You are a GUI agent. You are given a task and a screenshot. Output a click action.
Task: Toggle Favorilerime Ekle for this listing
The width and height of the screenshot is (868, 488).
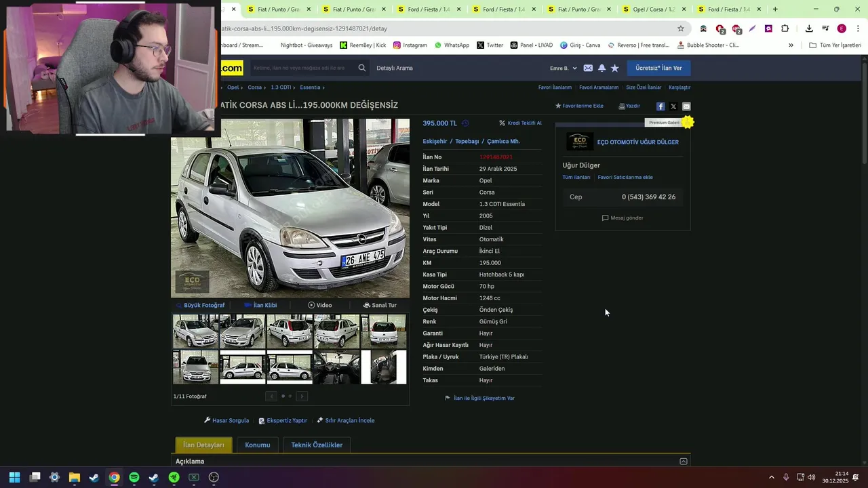tap(579, 106)
